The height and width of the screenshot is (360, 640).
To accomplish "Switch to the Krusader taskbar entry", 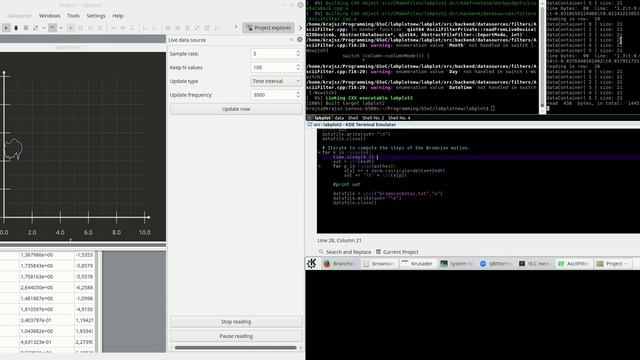I will (417, 264).
